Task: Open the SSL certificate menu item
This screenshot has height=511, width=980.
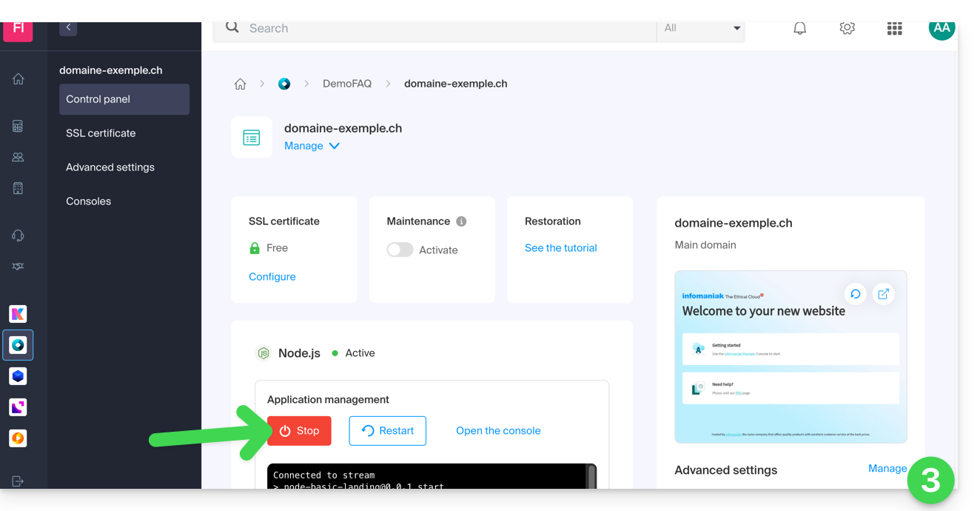Action: 101,133
